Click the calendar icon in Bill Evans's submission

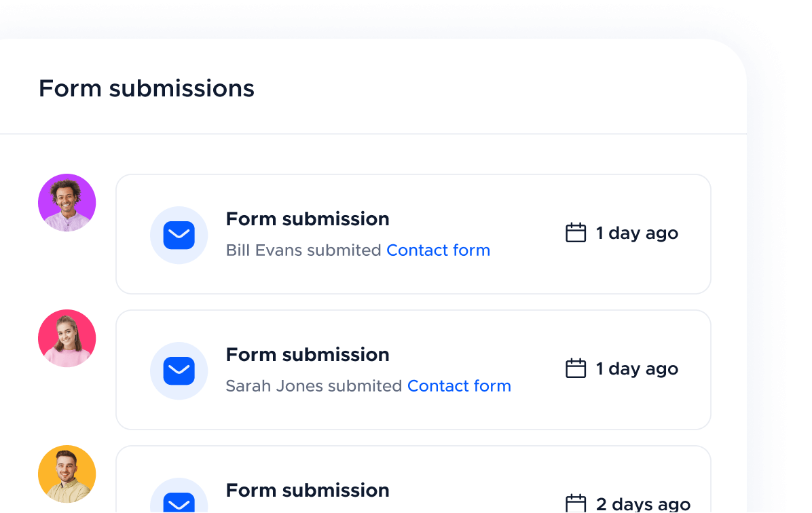tap(576, 233)
